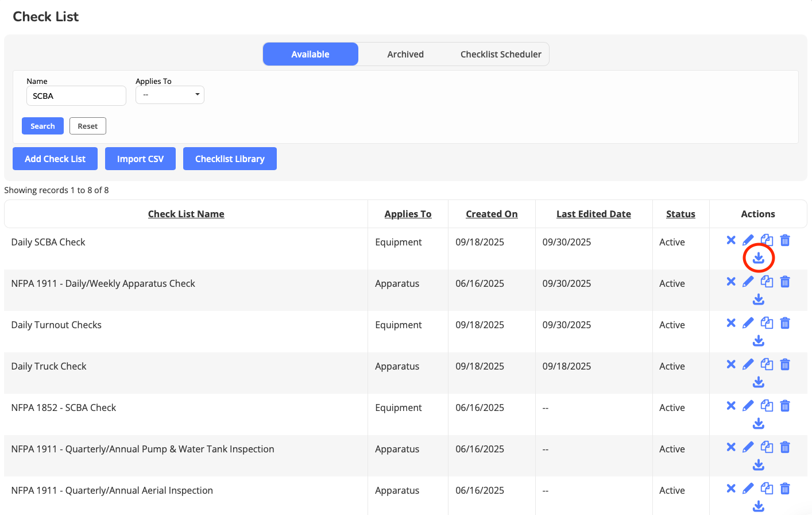Screen dimensions: 812x515
Task: Click the Import CSV button
Action: [x=140, y=159]
